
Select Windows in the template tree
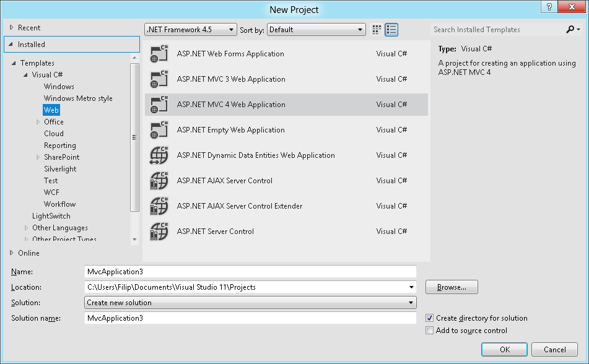click(x=59, y=87)
